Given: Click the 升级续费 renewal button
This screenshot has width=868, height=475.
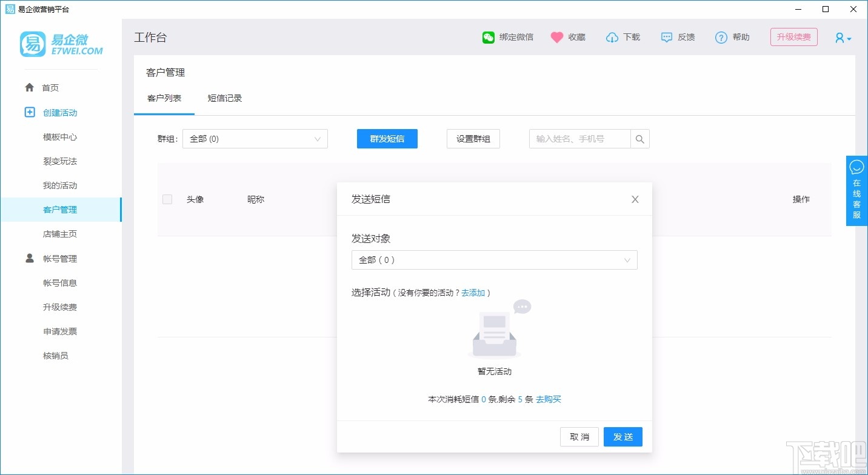Looking at the screenshot, I should point(793,37).
